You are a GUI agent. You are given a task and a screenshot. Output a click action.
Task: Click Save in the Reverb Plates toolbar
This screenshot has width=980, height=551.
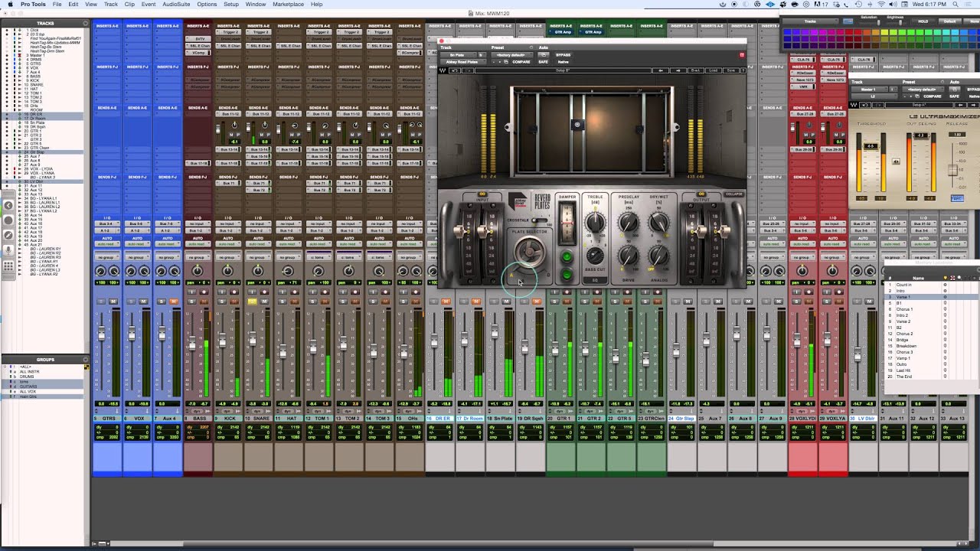[730, 70]
